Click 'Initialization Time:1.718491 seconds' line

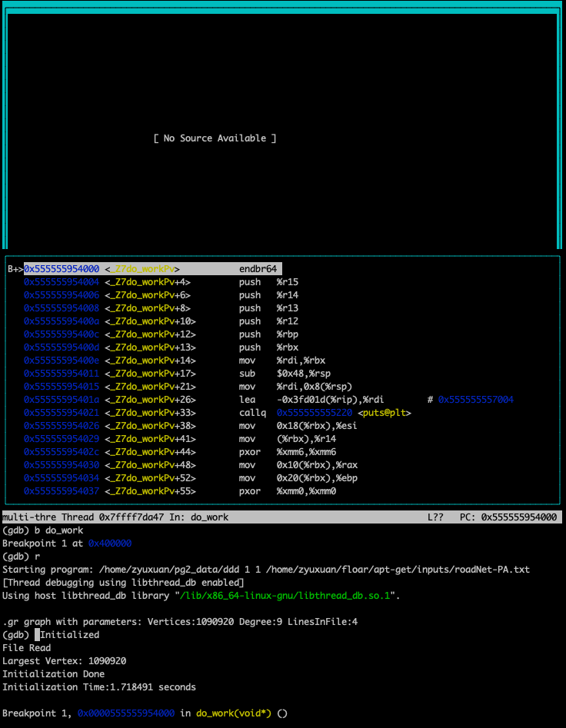coord(99,686)
